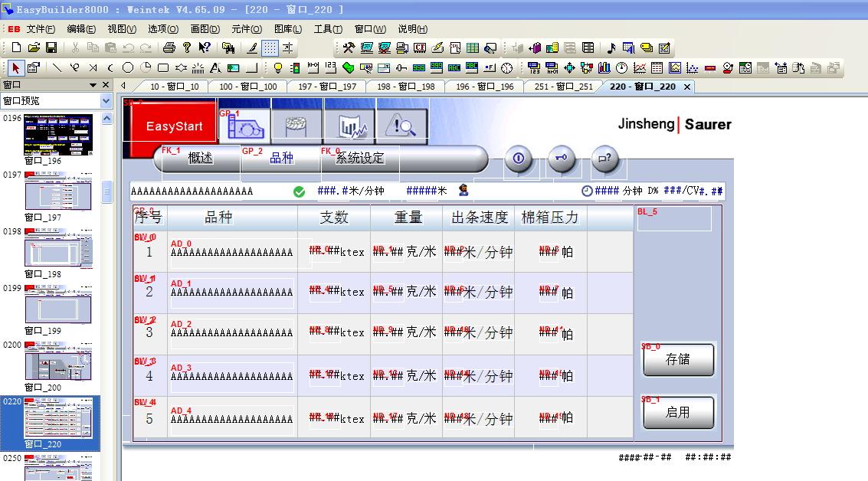The width and height of the screenshot is (868, 481).
Task: Toggle the arrow selection mode tool
Action: coord(15,67)
